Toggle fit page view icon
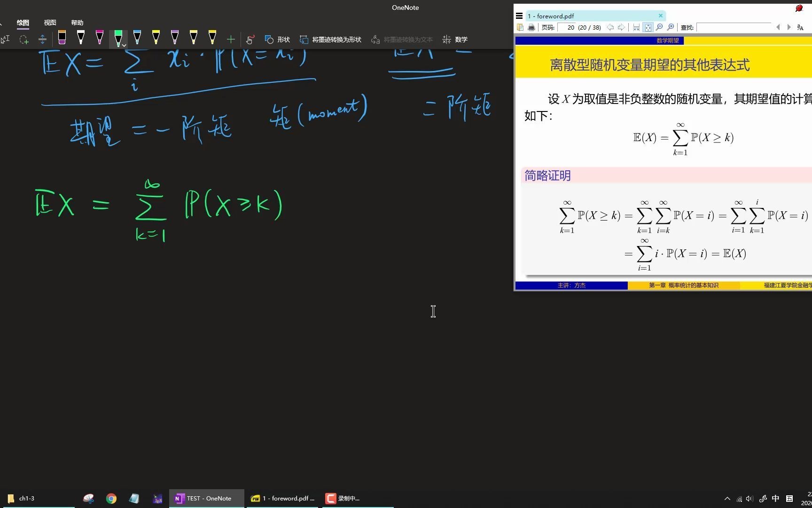812x508 pixels. pos(648,27)
